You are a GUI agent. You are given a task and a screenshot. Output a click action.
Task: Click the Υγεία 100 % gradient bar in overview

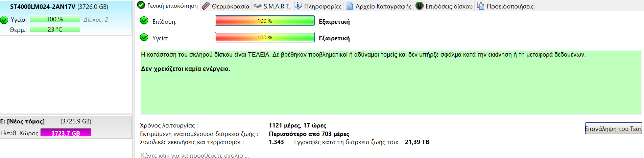point(265,37)
